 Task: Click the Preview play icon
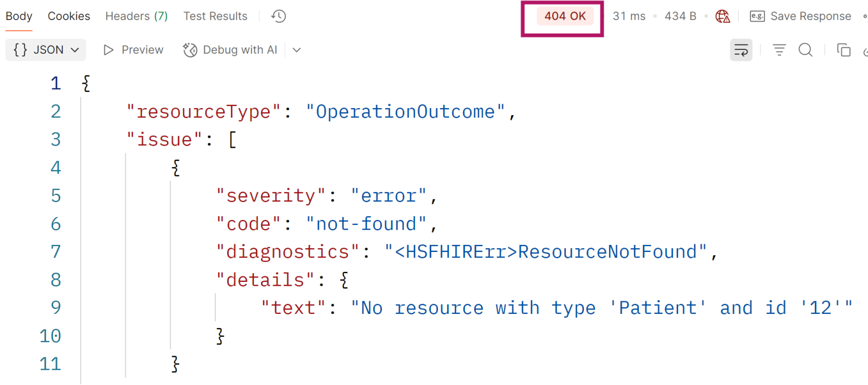108,50
